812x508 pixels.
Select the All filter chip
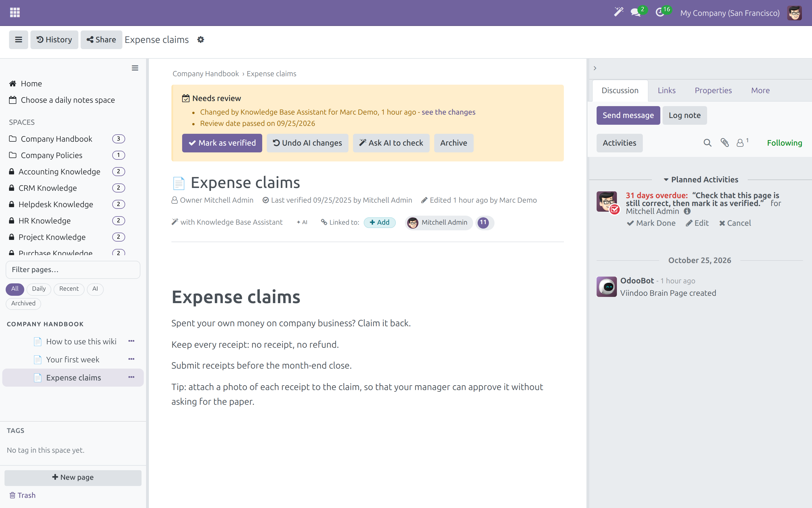[15, 289]
